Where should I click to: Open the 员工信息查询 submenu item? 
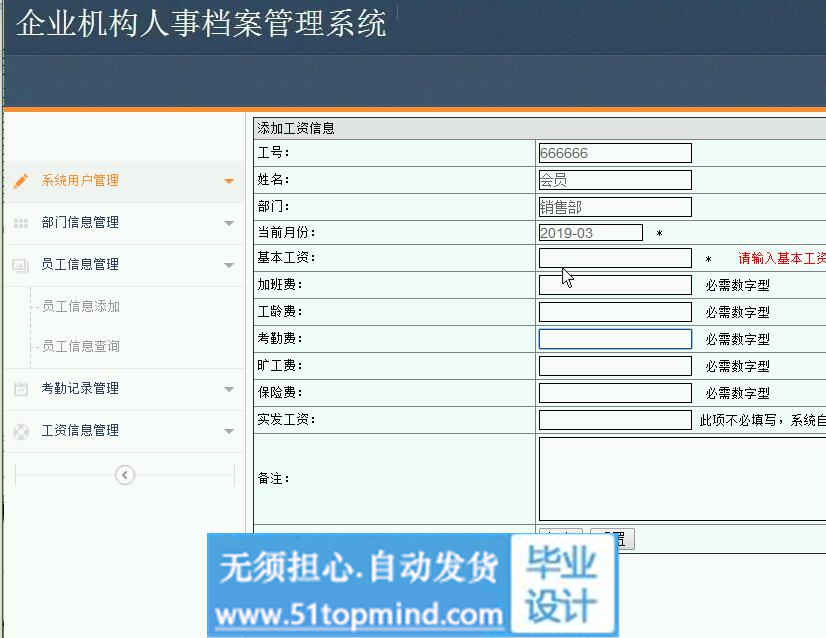81,346
